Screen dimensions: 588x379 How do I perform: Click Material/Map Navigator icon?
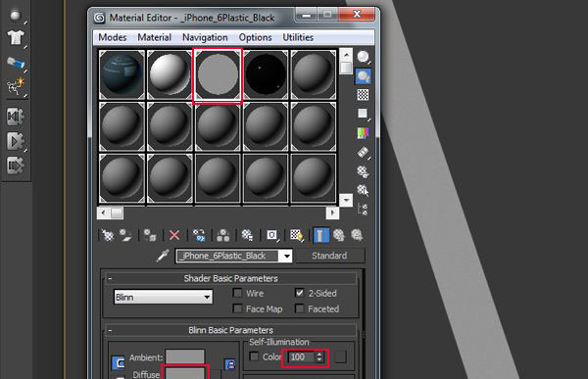click(363, 210)
